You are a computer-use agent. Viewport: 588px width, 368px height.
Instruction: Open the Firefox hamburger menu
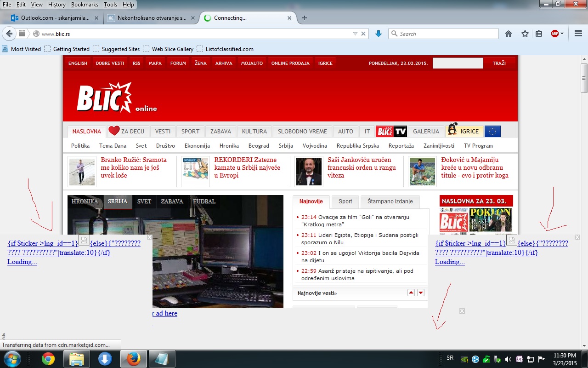pos(578,34)
